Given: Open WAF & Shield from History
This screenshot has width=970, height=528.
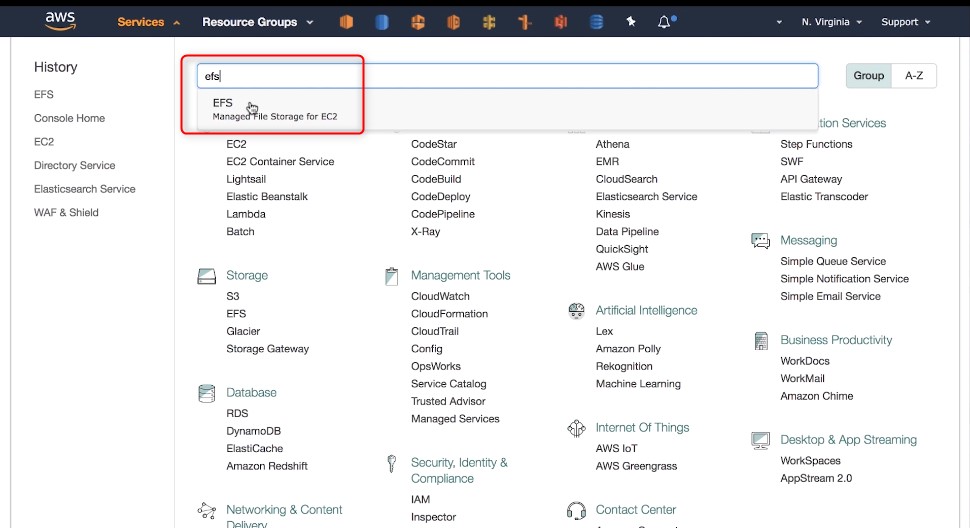Looking at the screenshot, I should (x=66, y=213).
